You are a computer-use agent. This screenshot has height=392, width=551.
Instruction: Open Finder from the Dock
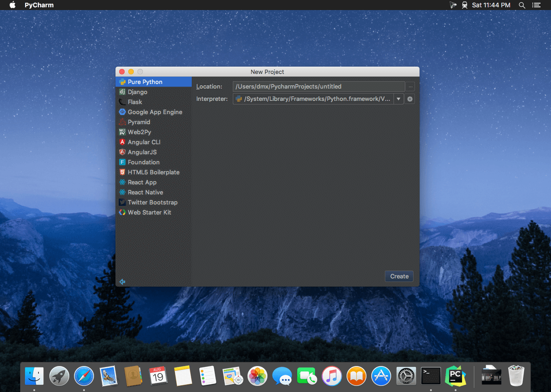coord(34,376)
